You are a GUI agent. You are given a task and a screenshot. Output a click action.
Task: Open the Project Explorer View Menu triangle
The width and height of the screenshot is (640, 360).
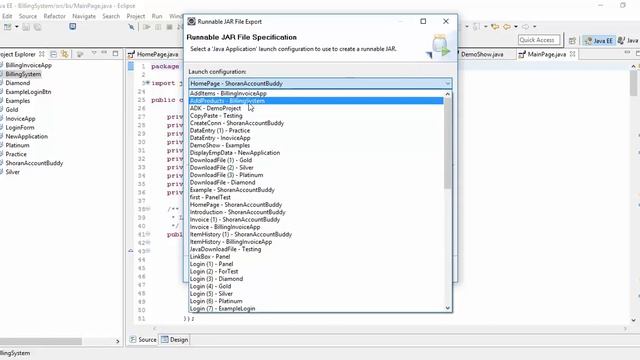[94, 53]
